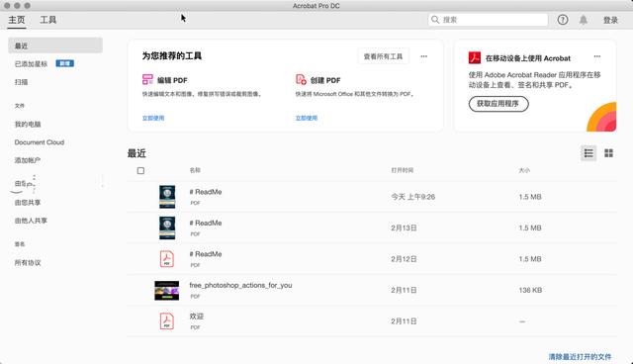The height and width of the screenshot is (364, 633).
Task: Open more options for recommended tools
Action: pos(424,56)
